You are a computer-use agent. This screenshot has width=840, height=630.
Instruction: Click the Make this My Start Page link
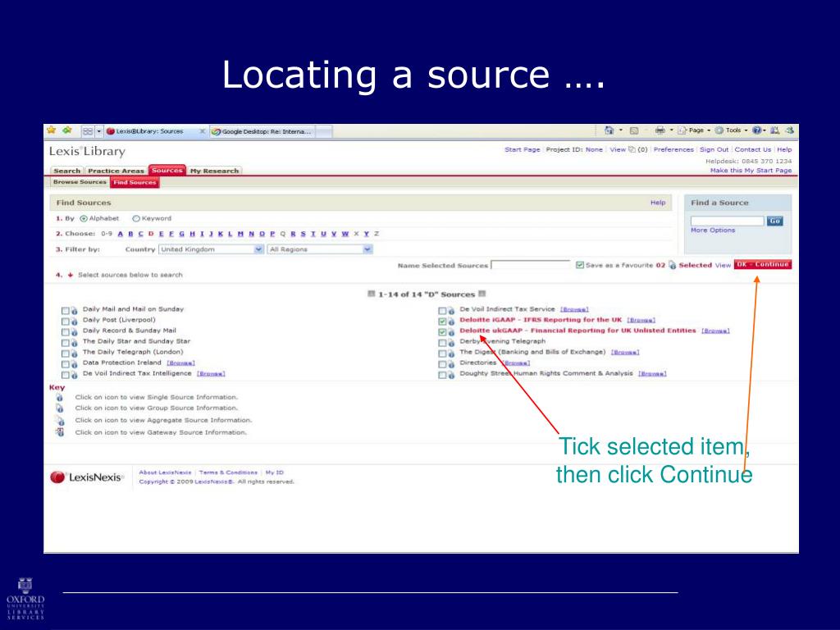[751, 171]
